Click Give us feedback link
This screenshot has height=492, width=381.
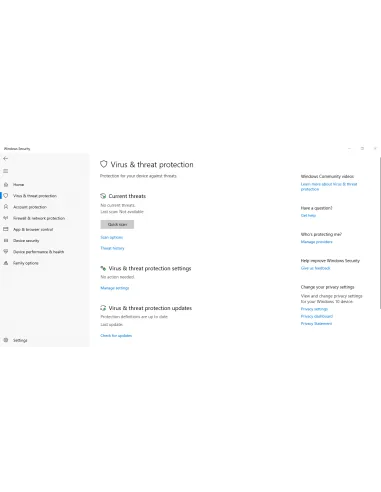pos(315,268)
